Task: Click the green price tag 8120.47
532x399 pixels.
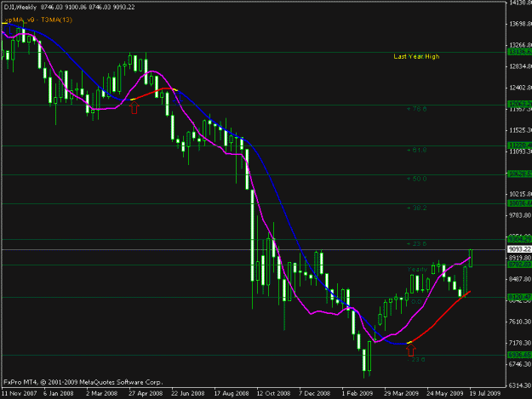Action: pyautogui.click(x=519, y=297)
